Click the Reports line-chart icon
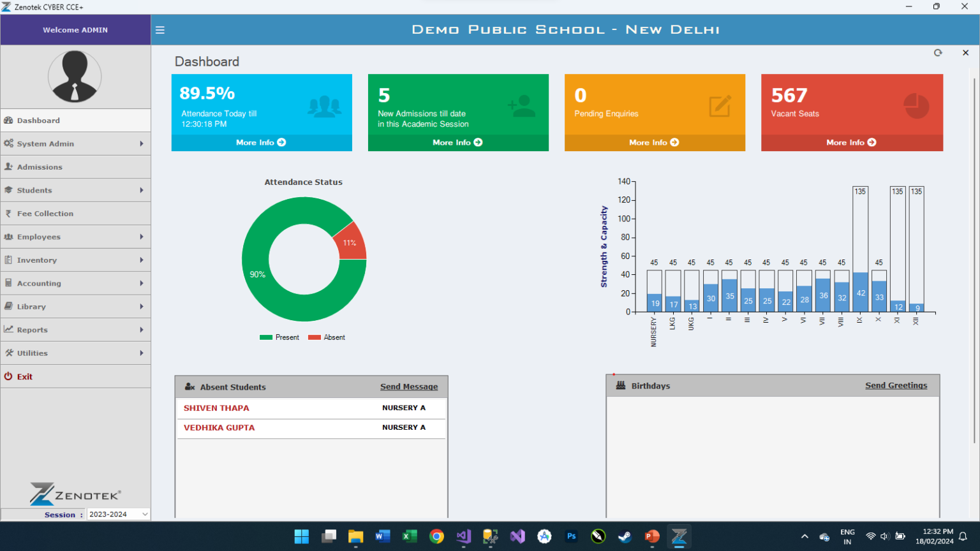Viewport: 980px width, 551px height. click(x=8, y=330)
